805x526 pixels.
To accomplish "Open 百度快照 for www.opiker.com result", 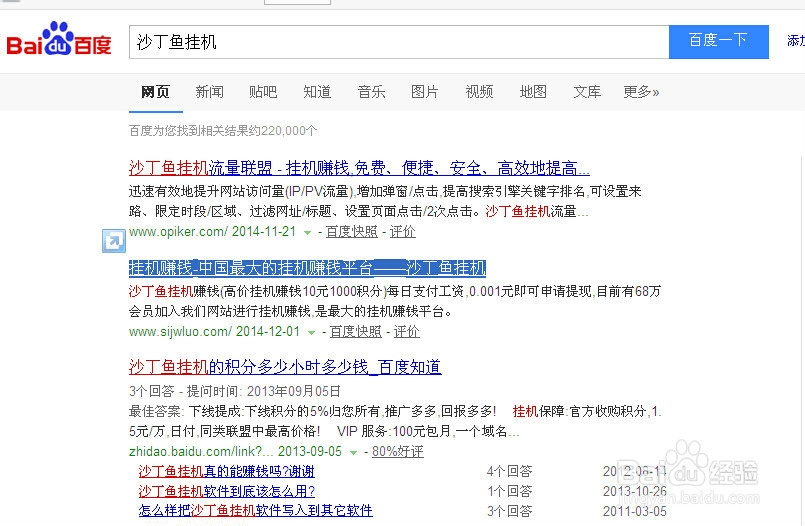I will coord(352,232).
